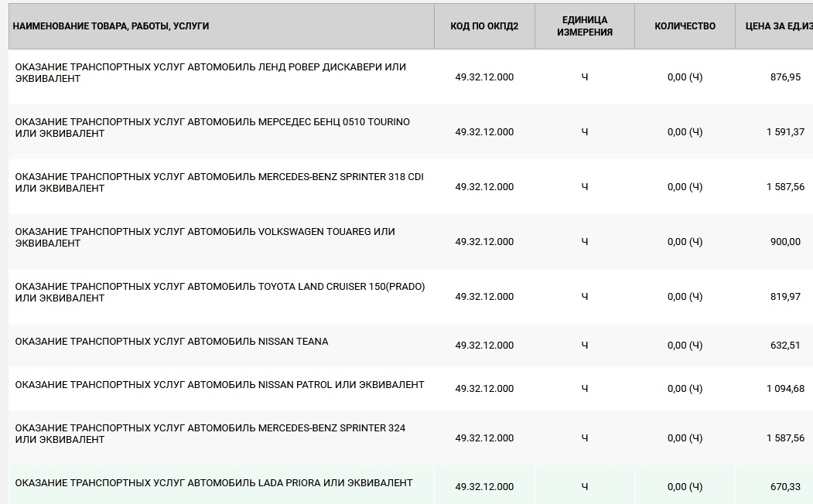The height and width of the screenshot is (504, 813).
Task: Click the price 876,95
Action: pyautogui.click(x=785, y=77)
